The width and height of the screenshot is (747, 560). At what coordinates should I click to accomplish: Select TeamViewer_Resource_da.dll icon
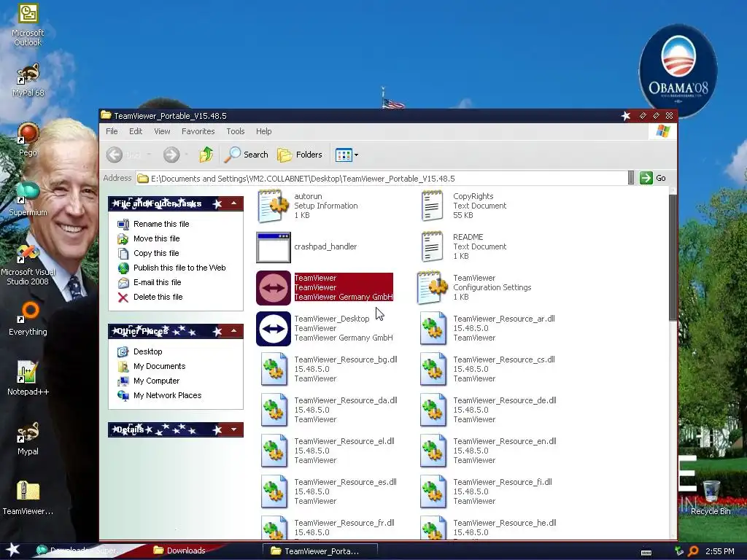click(274, 410)
